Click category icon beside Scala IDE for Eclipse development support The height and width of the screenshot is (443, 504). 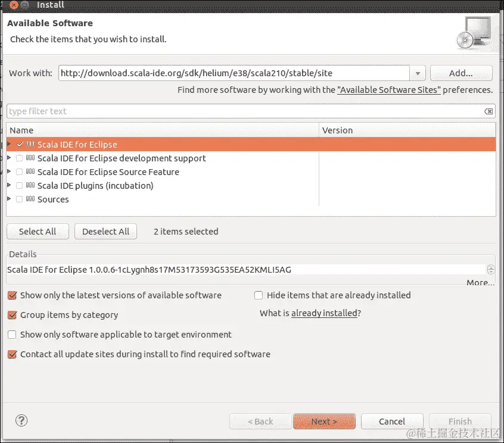[30, 158]
